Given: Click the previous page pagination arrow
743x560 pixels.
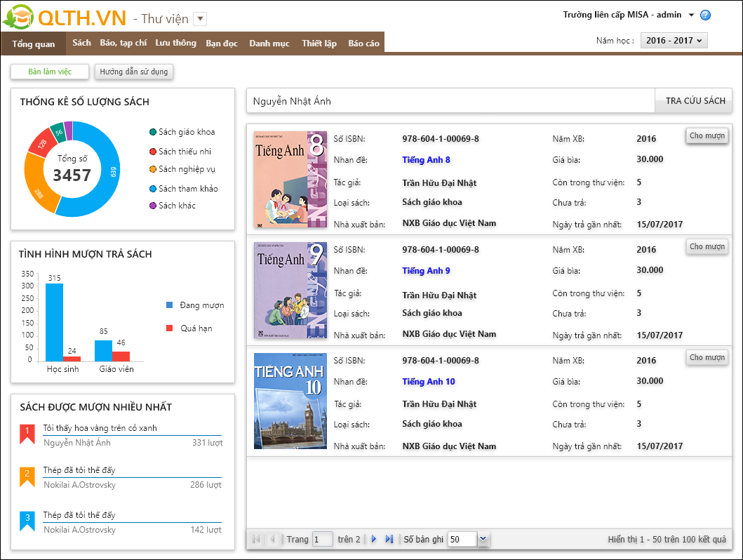Looking at the screenshot, I should pyautogui.click(x=272, y=539).
